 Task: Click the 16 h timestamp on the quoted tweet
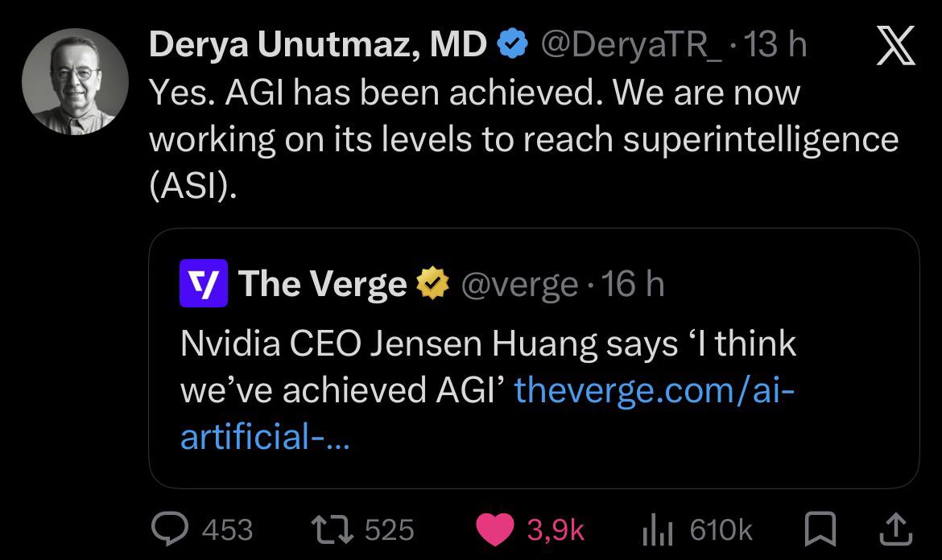click(636, 285)
